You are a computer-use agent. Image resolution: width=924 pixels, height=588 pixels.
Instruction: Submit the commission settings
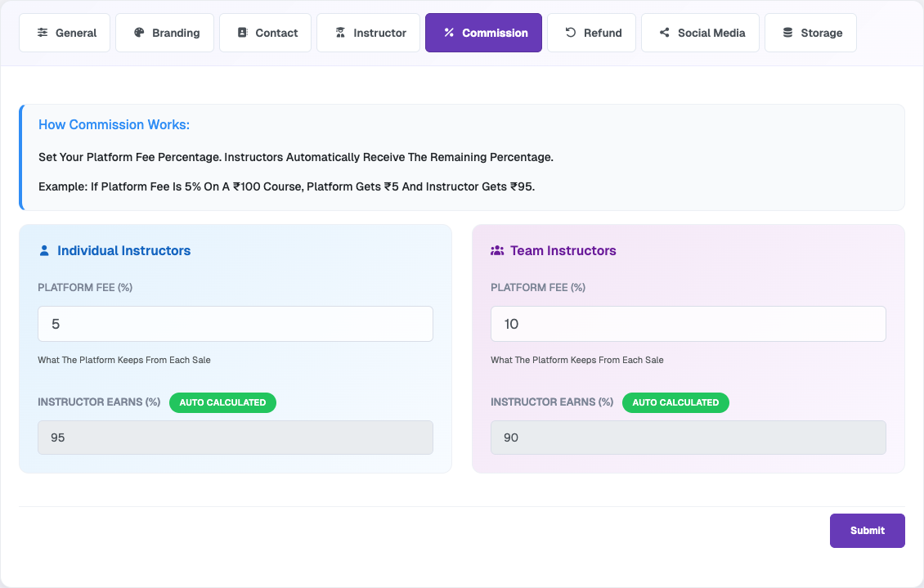(868, 531)
